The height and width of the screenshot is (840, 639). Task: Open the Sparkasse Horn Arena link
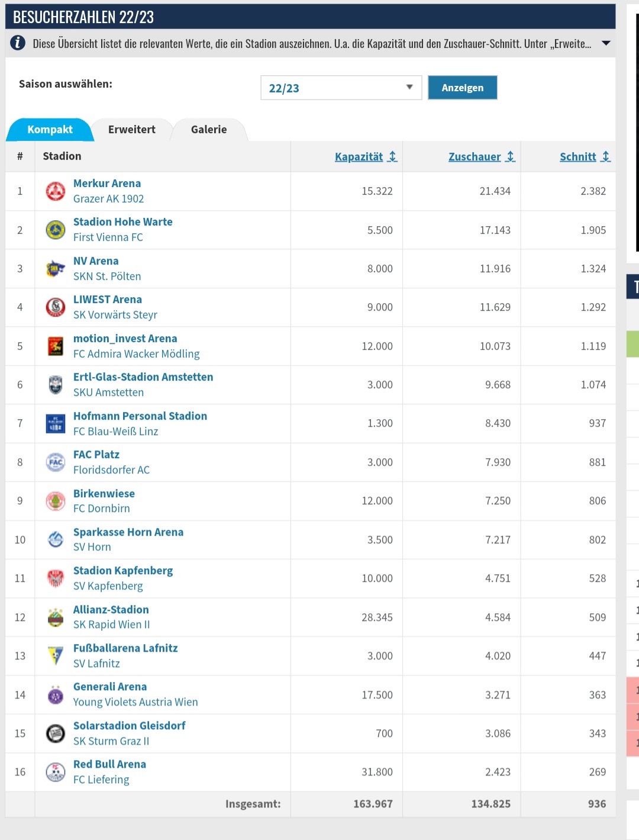pos(128,532)
